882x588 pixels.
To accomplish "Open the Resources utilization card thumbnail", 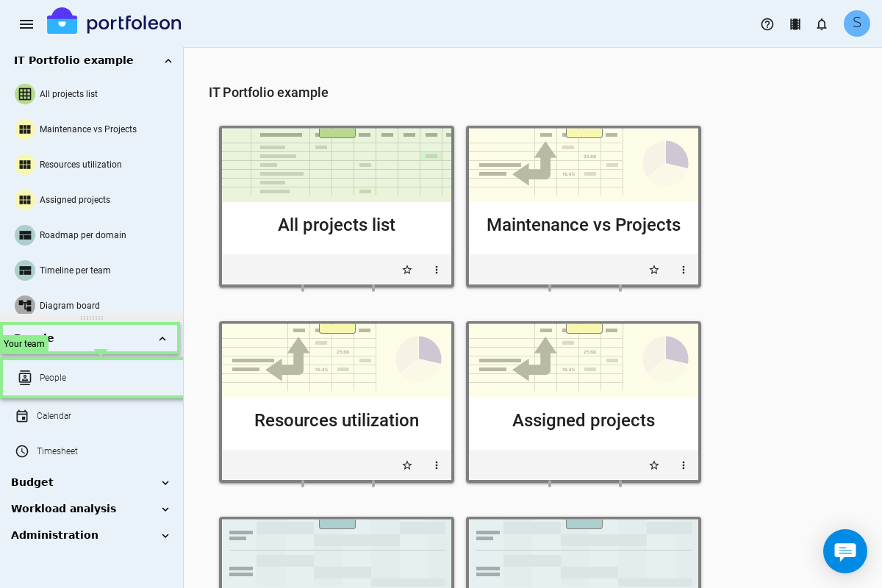I will pyautogui.click(x=337, y=360).
